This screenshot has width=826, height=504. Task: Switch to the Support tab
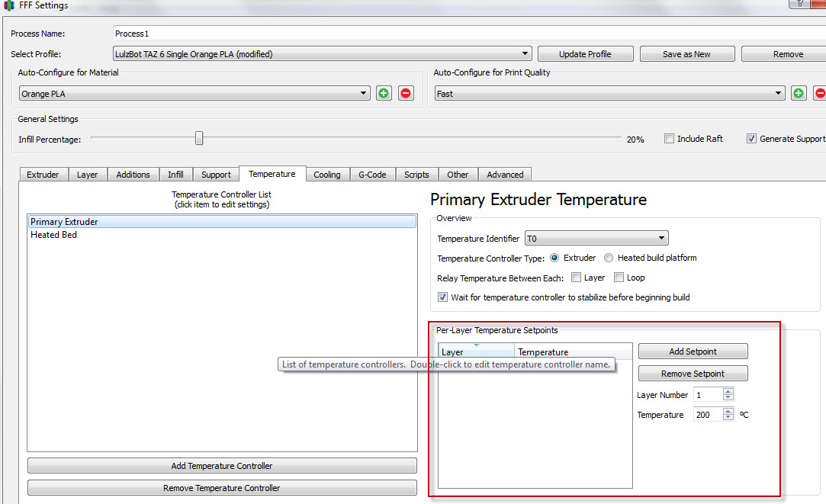pyautogui.click(x=216, y=175)
